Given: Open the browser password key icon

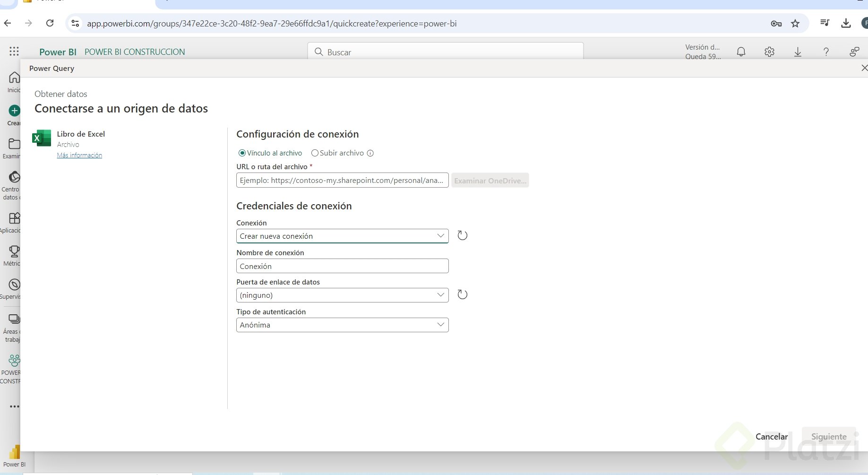Looking at the screenshot, I should click(x=776, y=23).
